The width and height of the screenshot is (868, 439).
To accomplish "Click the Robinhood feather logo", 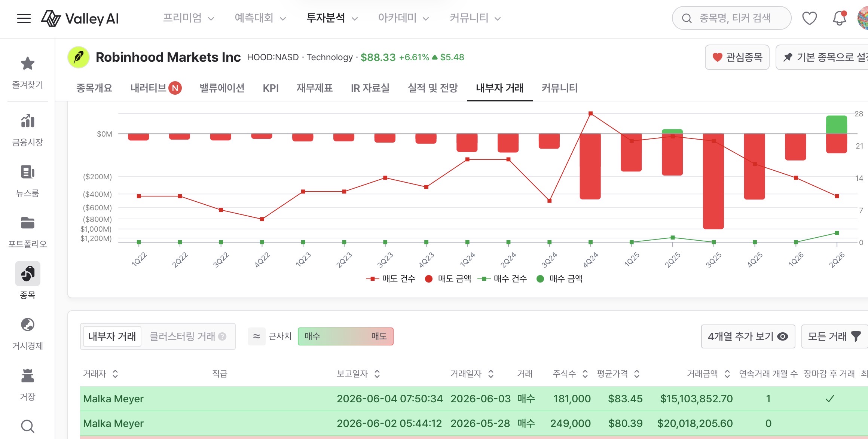I will click(x=79, y=57).
